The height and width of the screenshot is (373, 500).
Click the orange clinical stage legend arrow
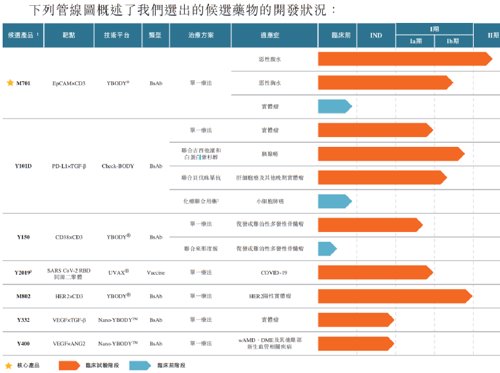pos(69,365)
